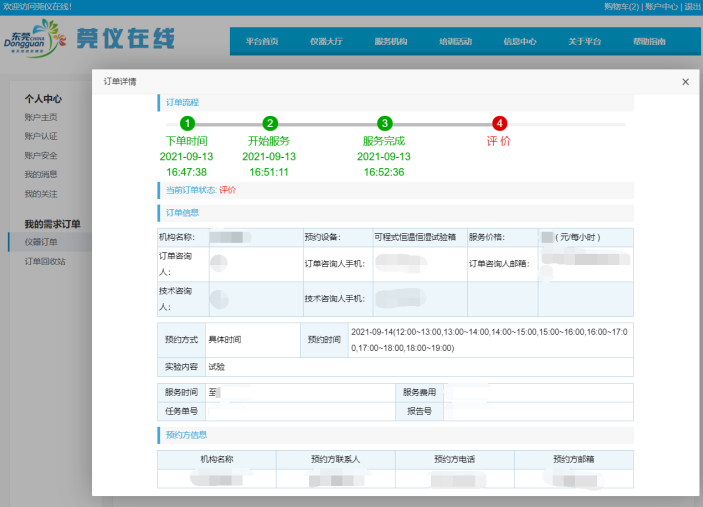
Task: Select 账户主页 in the sidebar
Action: pyautogui.click(x=41, y=118)
